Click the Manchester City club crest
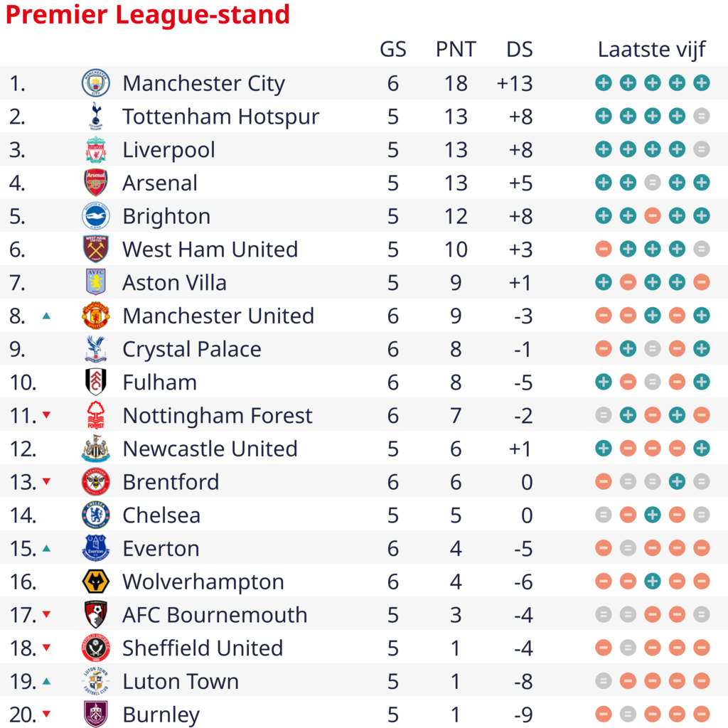This screenshot has width=728, height=728. [96, 83]
